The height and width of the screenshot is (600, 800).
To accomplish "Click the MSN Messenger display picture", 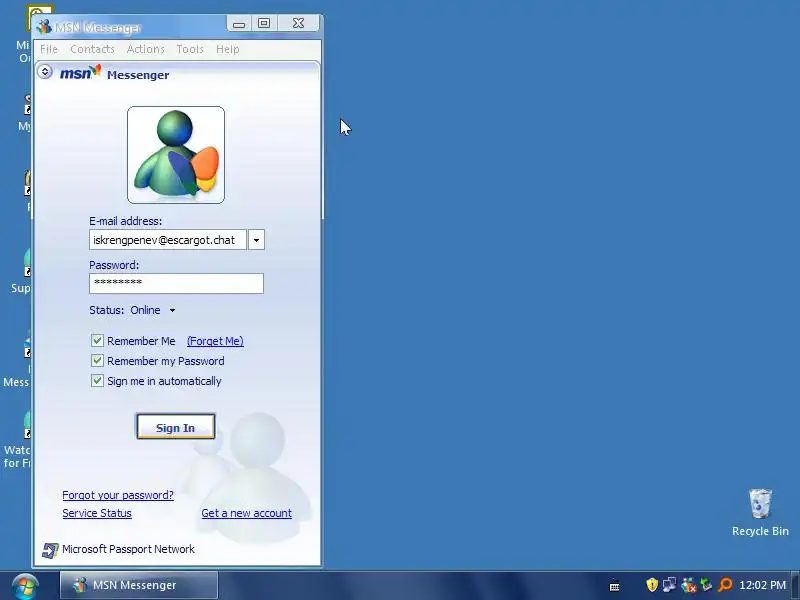I will [176, 155].
